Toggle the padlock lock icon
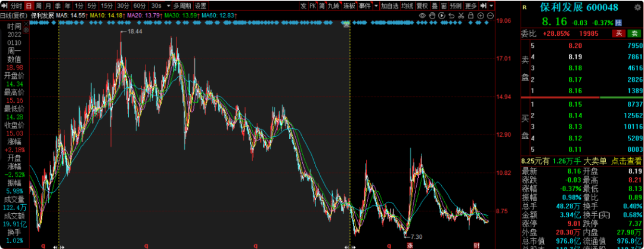The height and width of the screenshot is (249, 644). point(470,16)
